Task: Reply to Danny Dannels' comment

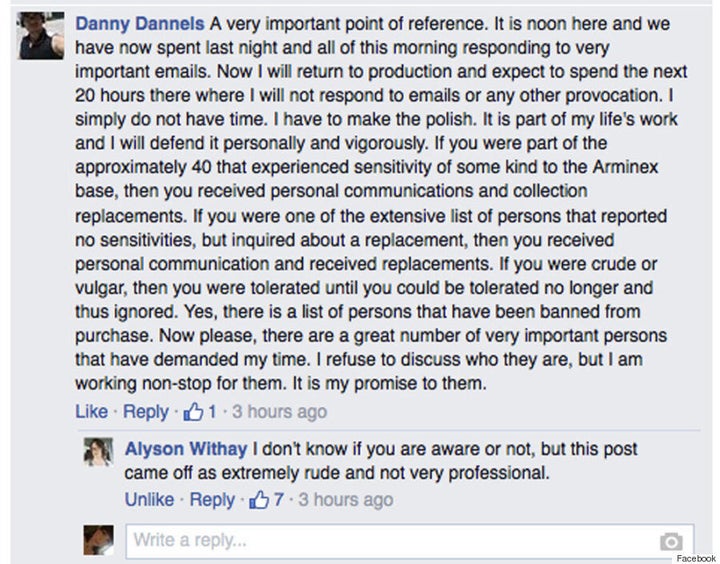Action: 146,412
